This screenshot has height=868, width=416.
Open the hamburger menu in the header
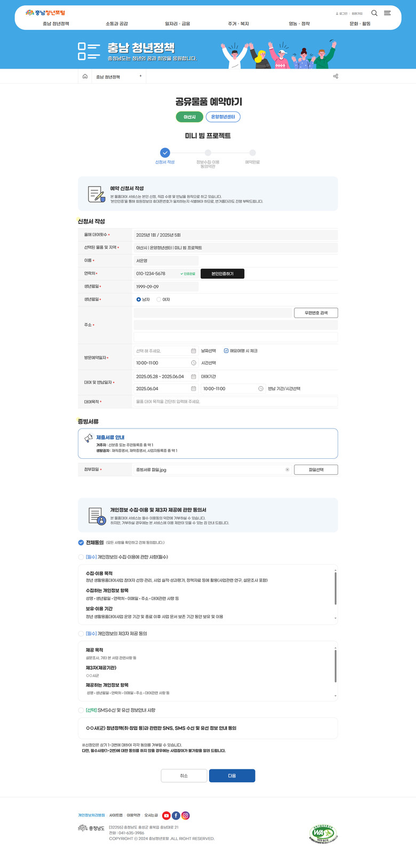point(387,13)
